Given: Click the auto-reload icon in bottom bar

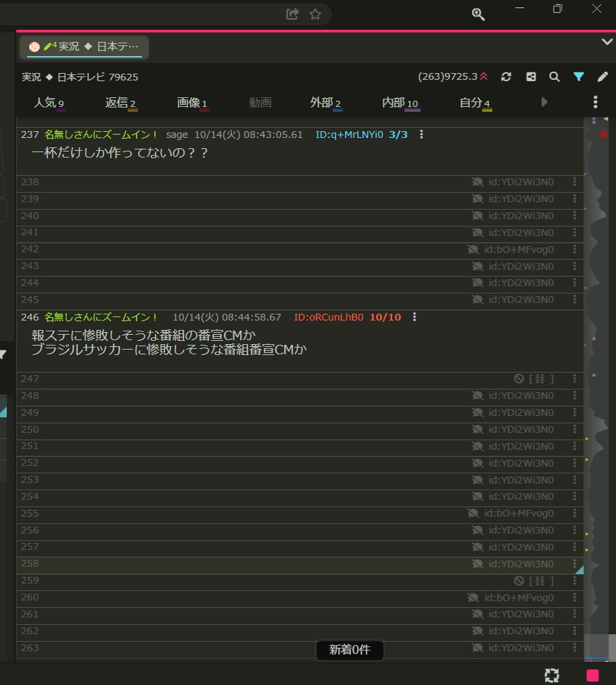Looking at the screenshot, I should 552,675.
